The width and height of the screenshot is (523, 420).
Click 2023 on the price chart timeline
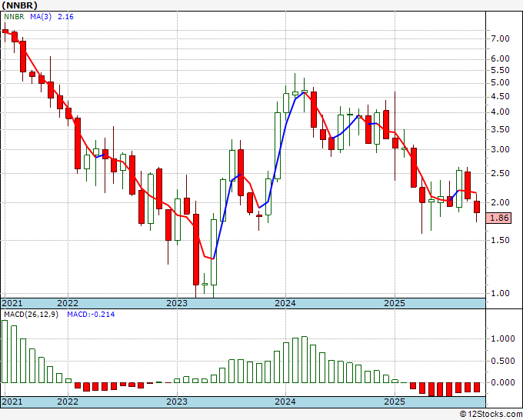coord(177,303)
